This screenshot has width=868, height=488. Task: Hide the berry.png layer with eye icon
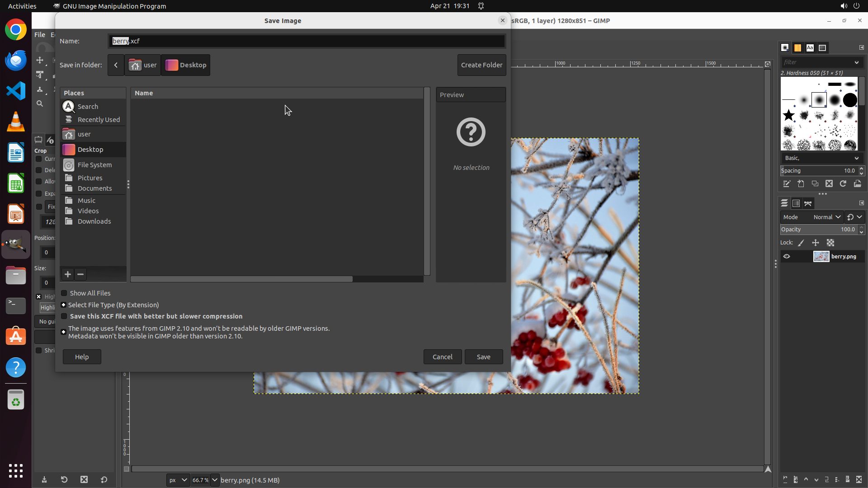(787, 256)
